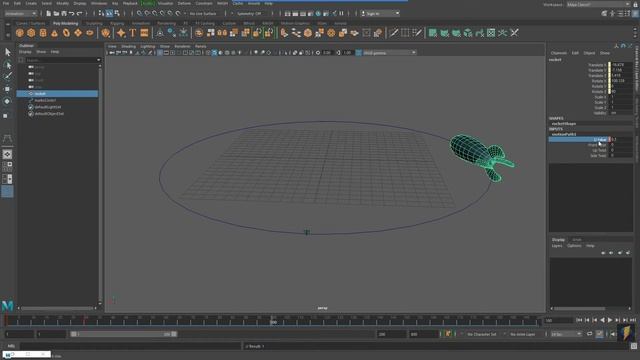Go to end of playback range

pos(633,320)
